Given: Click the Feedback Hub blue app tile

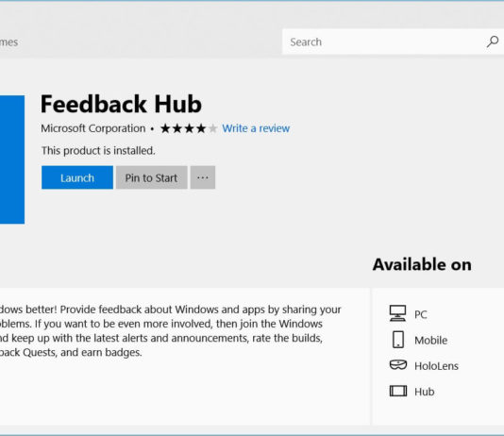Looking at the screenshot, I should (x=12, y=159).
